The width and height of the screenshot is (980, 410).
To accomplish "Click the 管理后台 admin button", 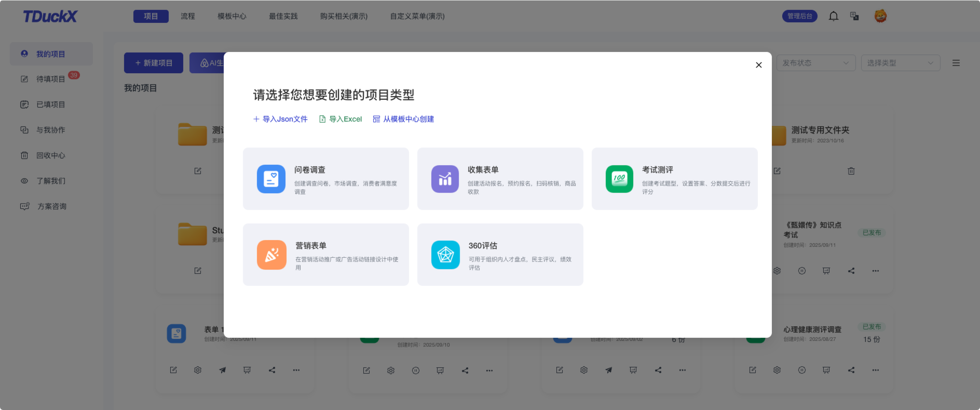I will [x=800, y=16].
